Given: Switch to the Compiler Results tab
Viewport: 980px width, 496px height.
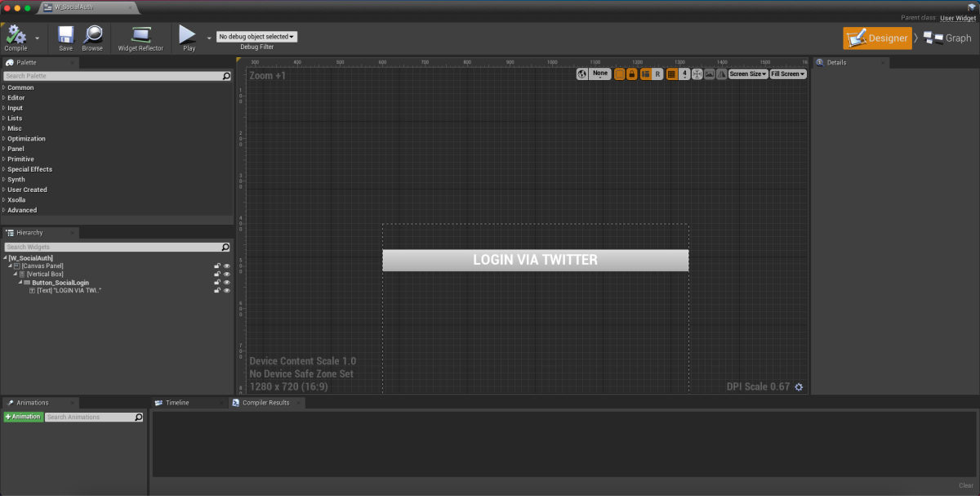Looking at the screenshot, I should pos(265,403).
